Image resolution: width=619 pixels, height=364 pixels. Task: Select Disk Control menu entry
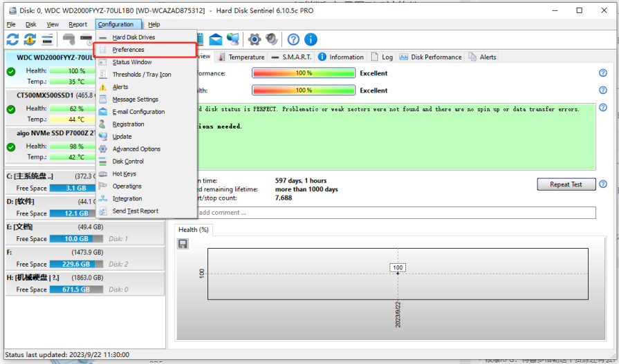147,162
